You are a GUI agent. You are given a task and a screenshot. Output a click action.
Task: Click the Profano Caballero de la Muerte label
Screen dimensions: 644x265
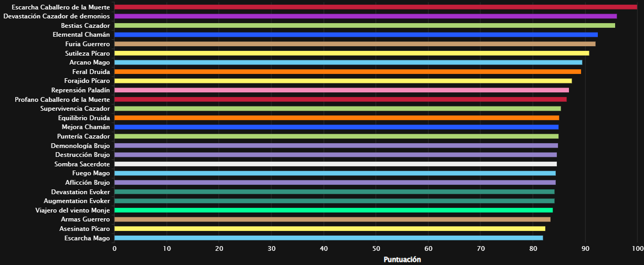62,99
